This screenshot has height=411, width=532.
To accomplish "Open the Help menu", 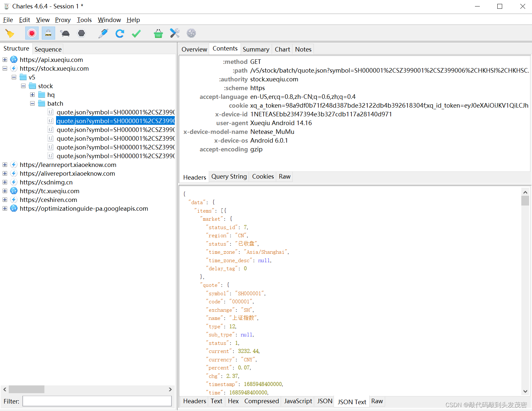I will 133,20.
